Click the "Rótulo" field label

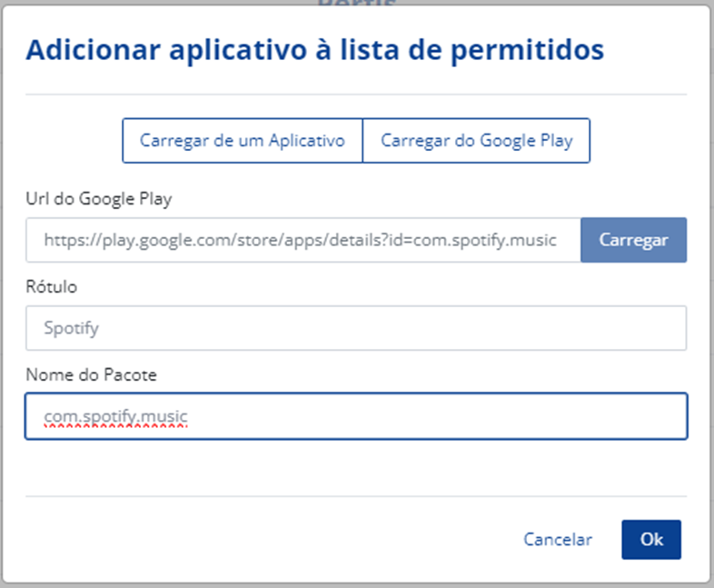(x=51, y=286)
